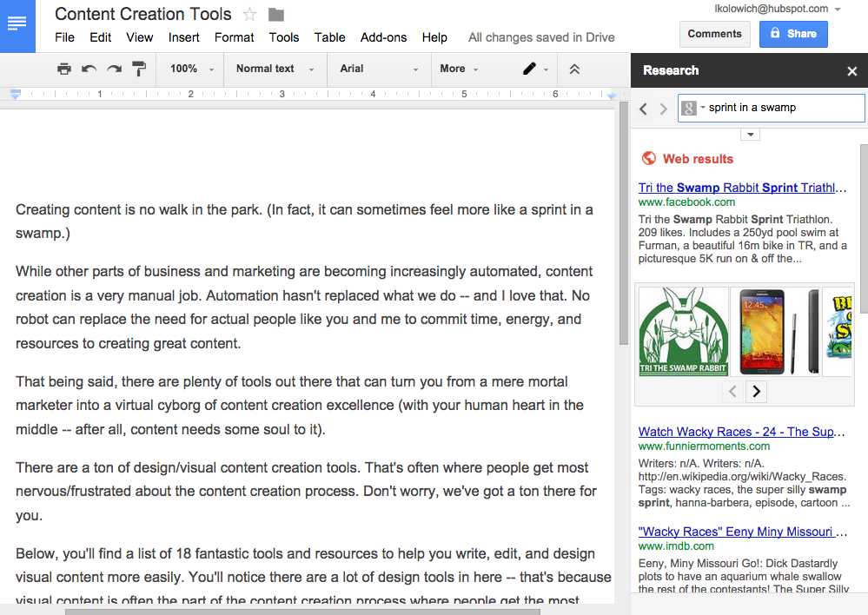868x615 pixels.
Task: Expand the Normal text style dropdown
Action: click(x=275, y=69)
